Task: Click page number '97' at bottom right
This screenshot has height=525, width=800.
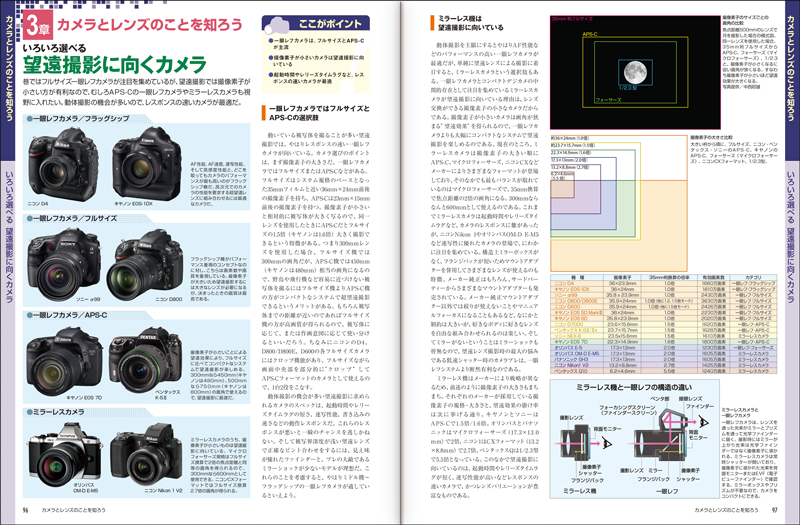Action: (x=774, y=510)
